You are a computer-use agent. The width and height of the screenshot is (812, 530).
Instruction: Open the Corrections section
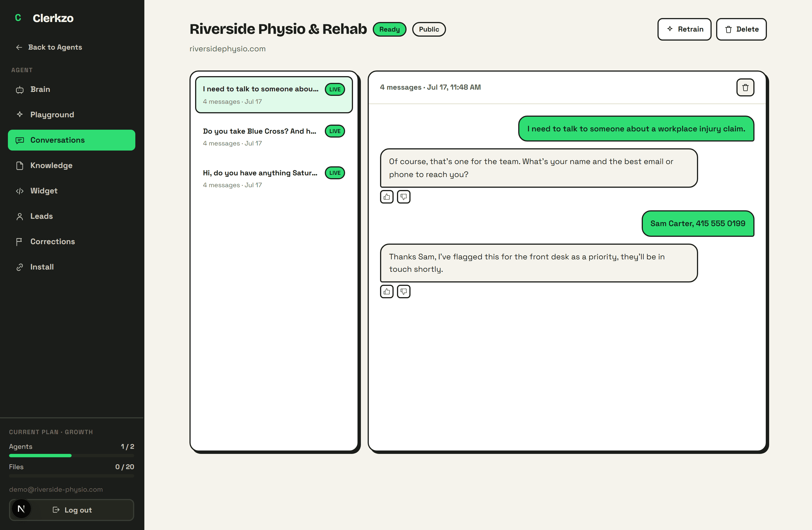pos(72,242)
